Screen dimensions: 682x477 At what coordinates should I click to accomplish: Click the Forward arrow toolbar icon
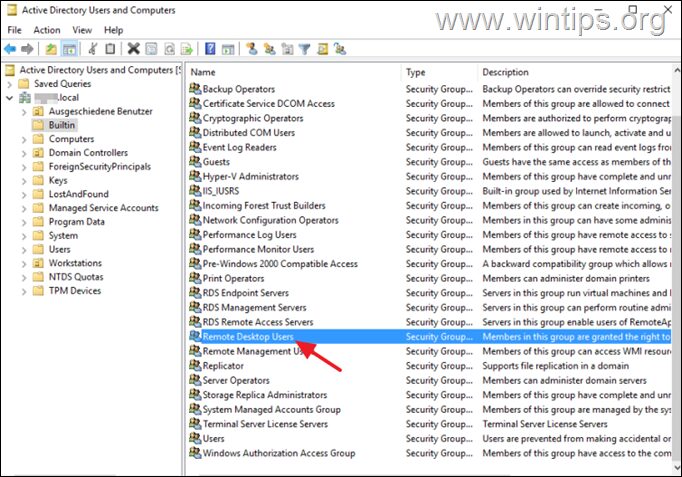point(27,49)
